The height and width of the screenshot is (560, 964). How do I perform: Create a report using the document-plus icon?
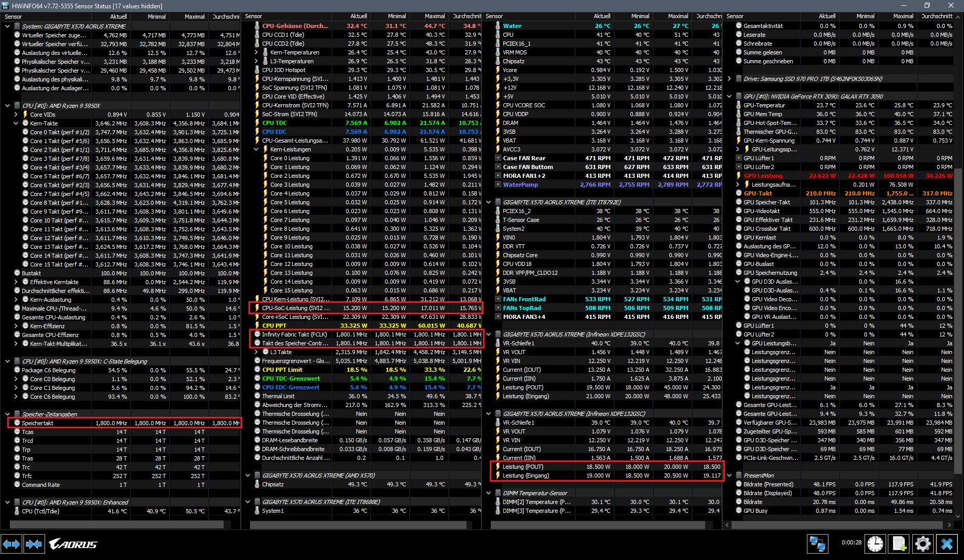pyautogui.click(x=899, y=544)
